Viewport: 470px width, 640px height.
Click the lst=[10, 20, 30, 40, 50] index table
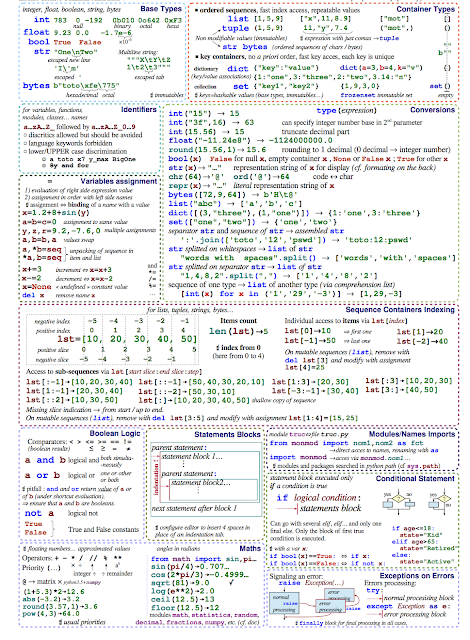click(x=113, y=340)
